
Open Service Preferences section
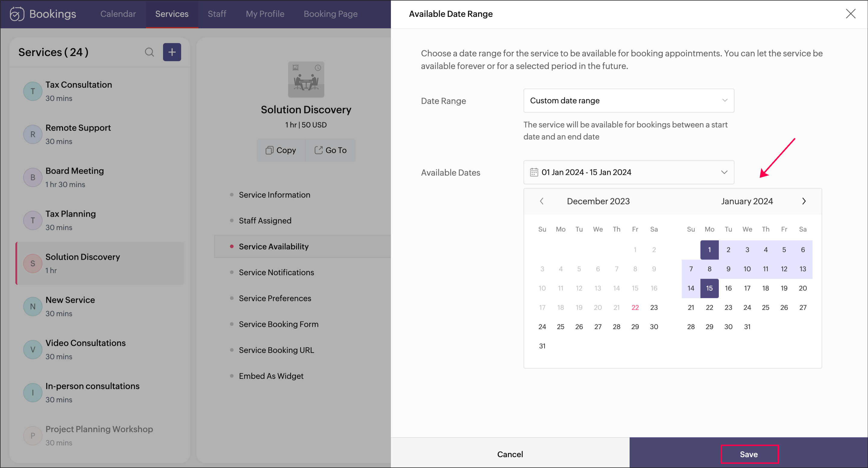pos(275,298)
